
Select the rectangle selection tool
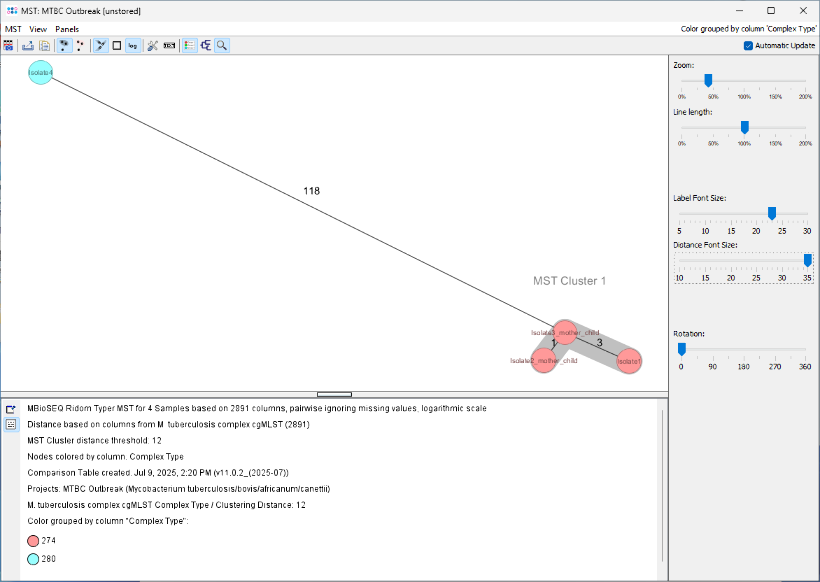pyautogui.click(x=116, y=45)
